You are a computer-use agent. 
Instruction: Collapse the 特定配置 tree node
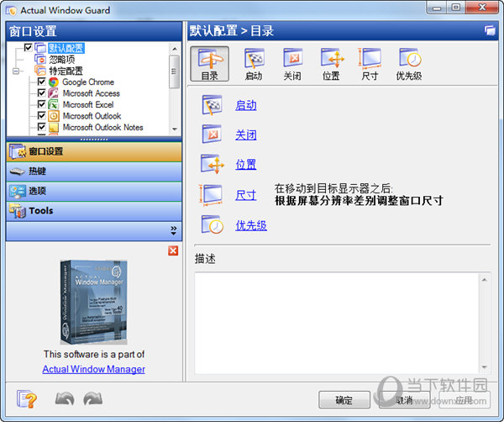(16, 71)
